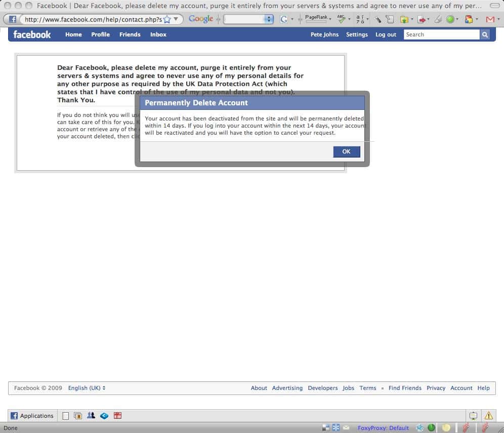Expand the address bar URL history dropdown
Screen dimensions: 504x433
[x=176, y=19]
